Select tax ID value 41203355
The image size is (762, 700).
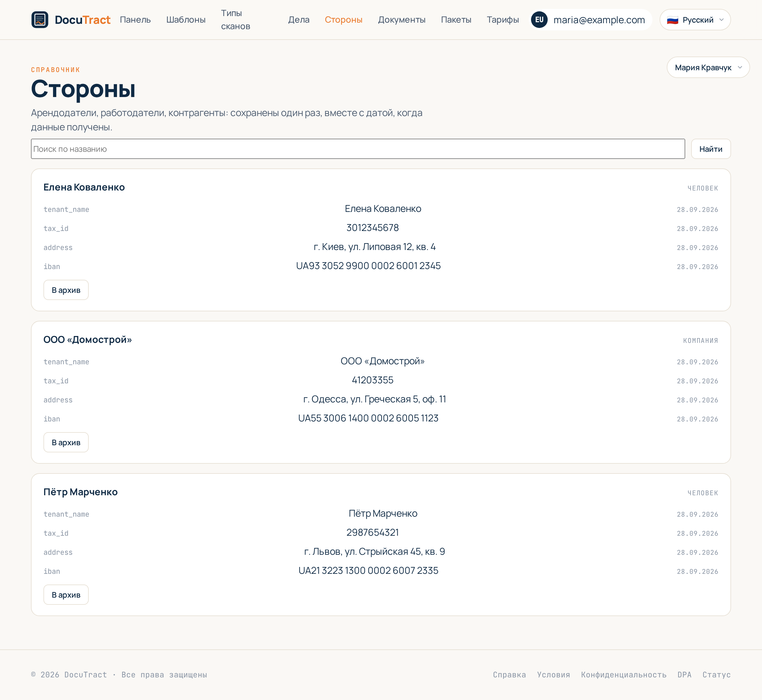[372, 380]
